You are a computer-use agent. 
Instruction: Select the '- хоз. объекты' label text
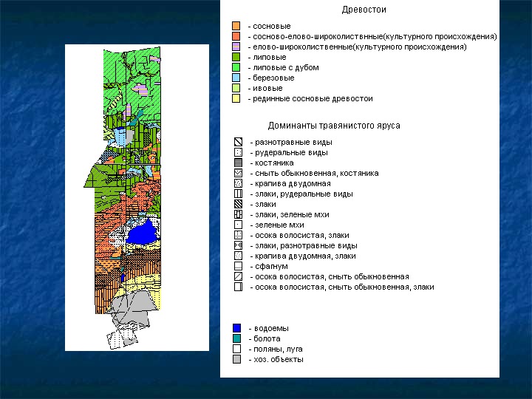(276, 360)
